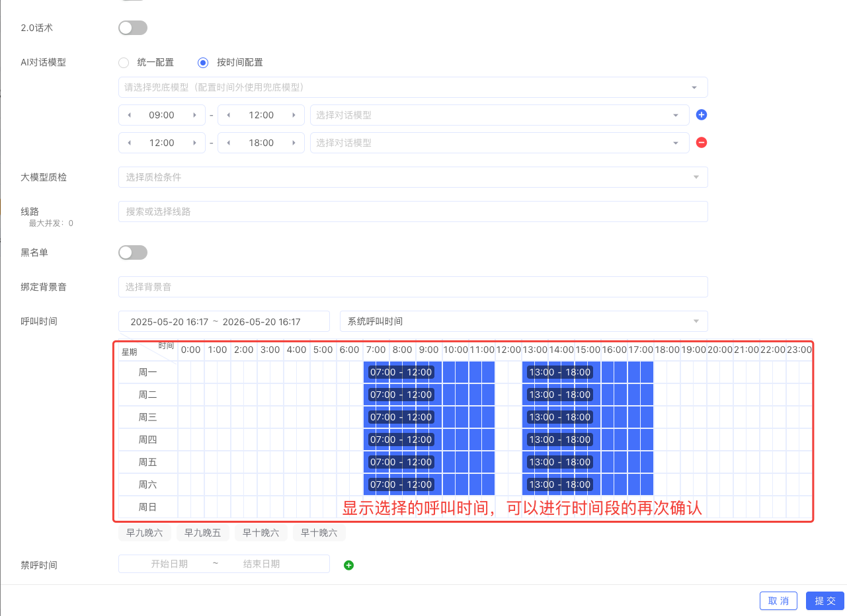Select the 统一配置 radio option
The width and height of the screenshot is (847, 616).
tap(123, 63)
